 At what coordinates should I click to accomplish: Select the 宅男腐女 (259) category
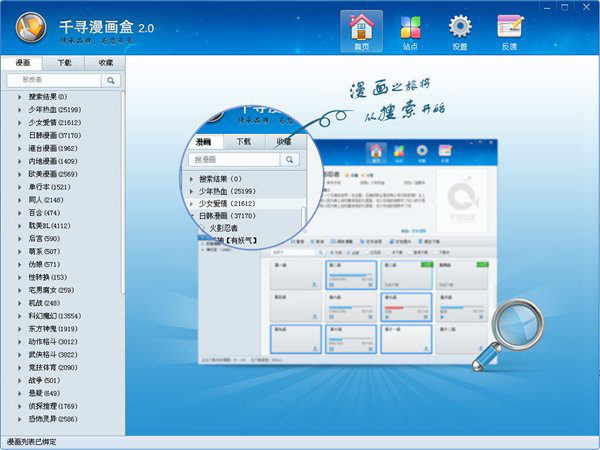(51, 290)
